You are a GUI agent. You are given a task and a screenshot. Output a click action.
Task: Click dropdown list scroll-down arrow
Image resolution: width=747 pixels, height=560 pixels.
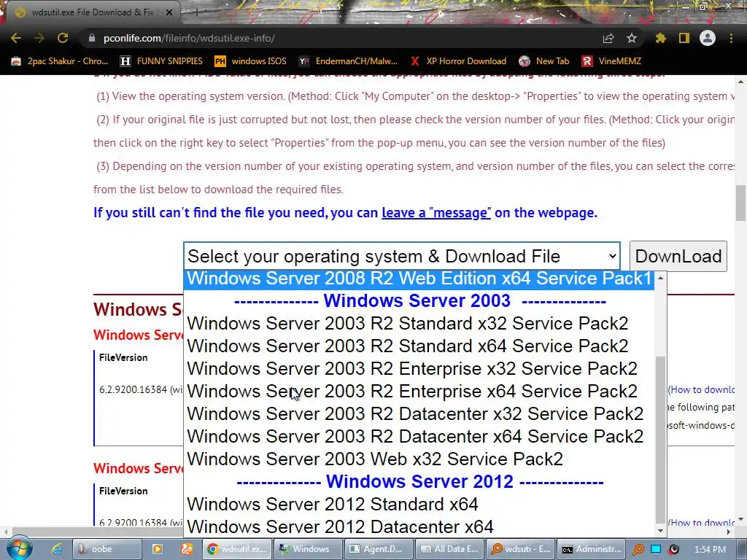tap(660, 531)
